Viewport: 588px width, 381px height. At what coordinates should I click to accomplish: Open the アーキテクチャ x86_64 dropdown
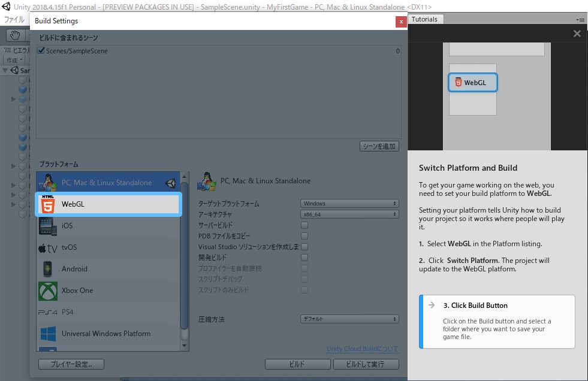coord(349,214)
